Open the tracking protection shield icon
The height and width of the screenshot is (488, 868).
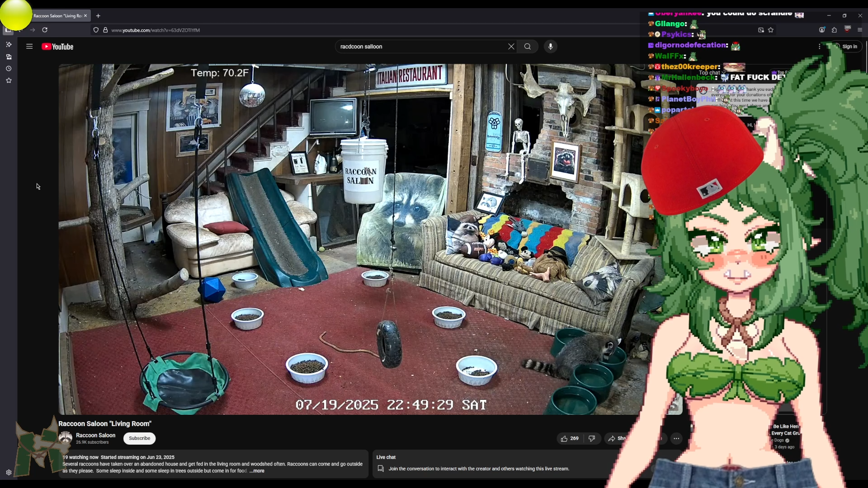click(x=96, y=30)
